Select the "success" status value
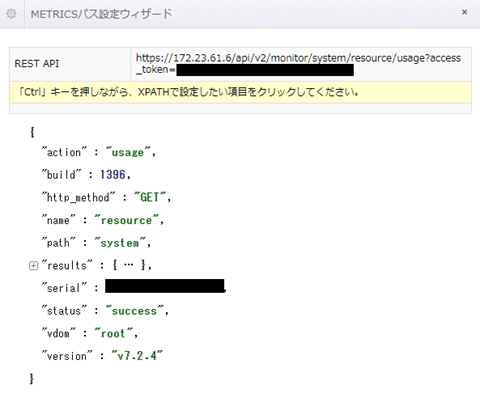Viewport: 480px width, 402px height. click(135, 311)
